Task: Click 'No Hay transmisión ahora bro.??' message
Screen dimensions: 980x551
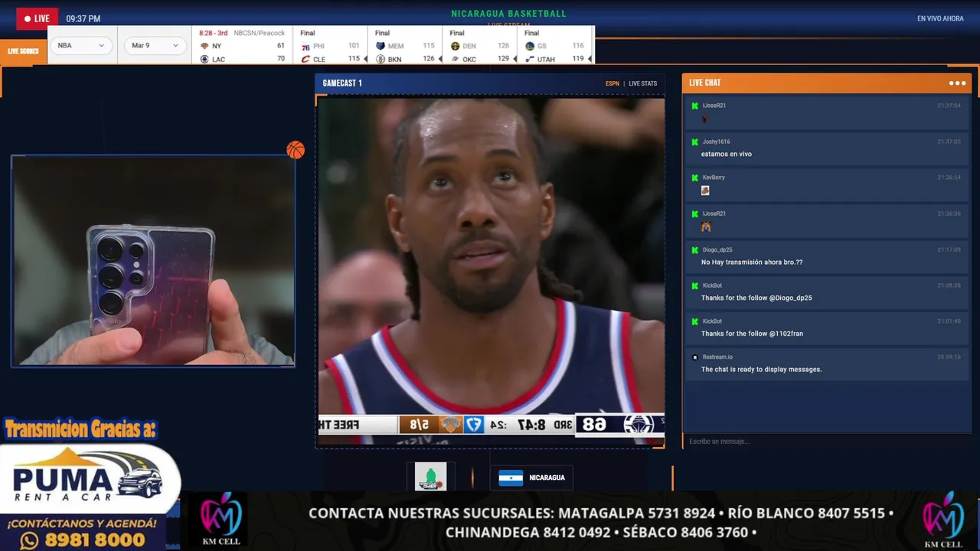Action: (752, 262)
